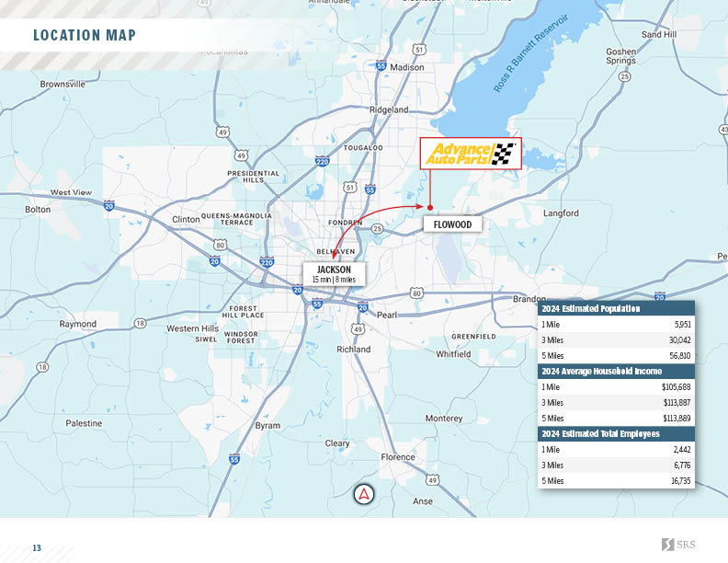Click the Bolton label
Screen dimensions: 728x563
point(38,210)
